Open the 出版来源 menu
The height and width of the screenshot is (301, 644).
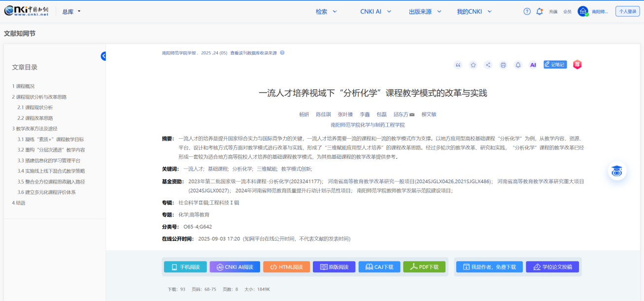click(424, 11)
